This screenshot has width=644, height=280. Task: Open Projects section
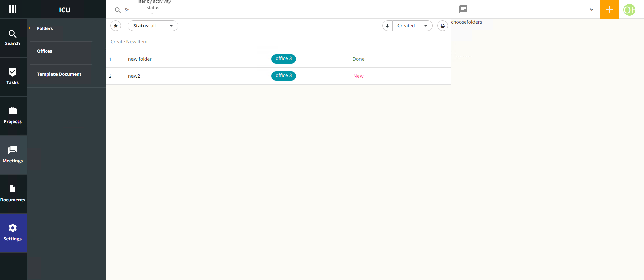point(13,116)
